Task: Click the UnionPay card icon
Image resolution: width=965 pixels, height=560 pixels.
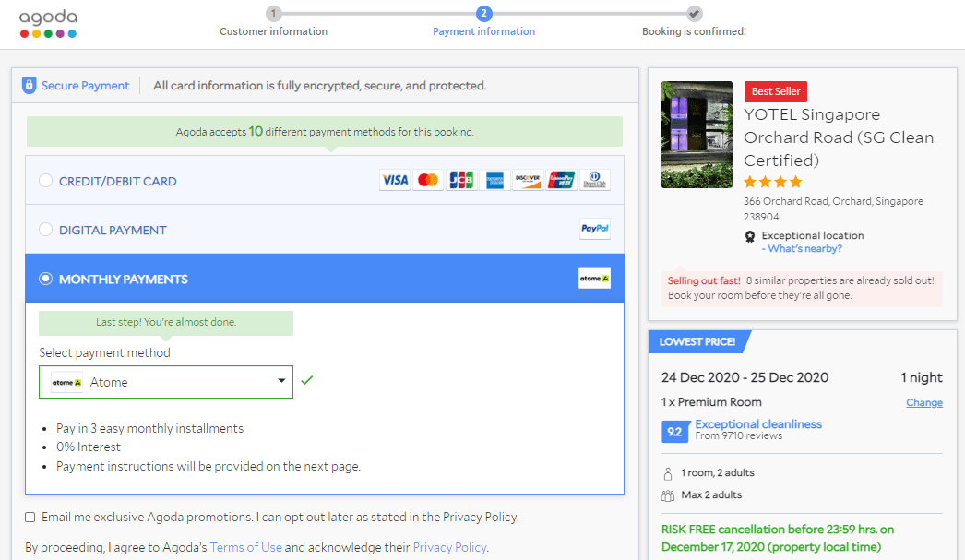Action: [x=561, y=180]
